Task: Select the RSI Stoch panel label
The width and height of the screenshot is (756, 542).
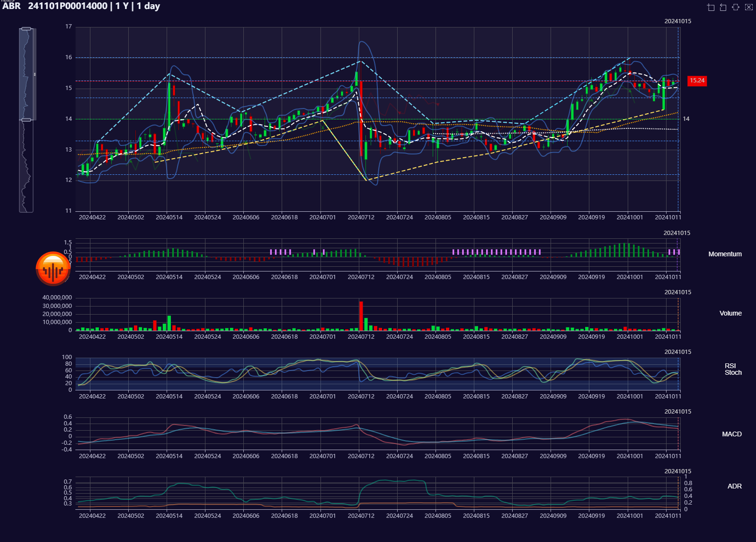Action: (x=732, y=369)
